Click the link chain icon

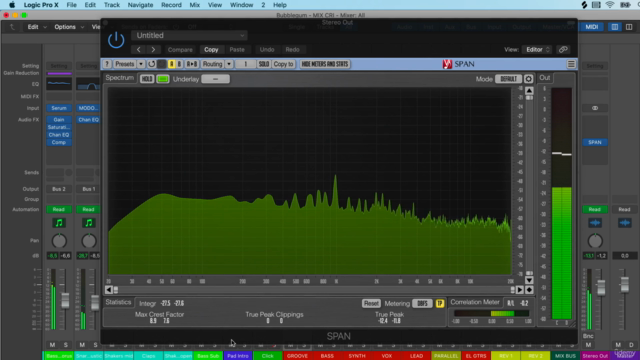[563, 49]
